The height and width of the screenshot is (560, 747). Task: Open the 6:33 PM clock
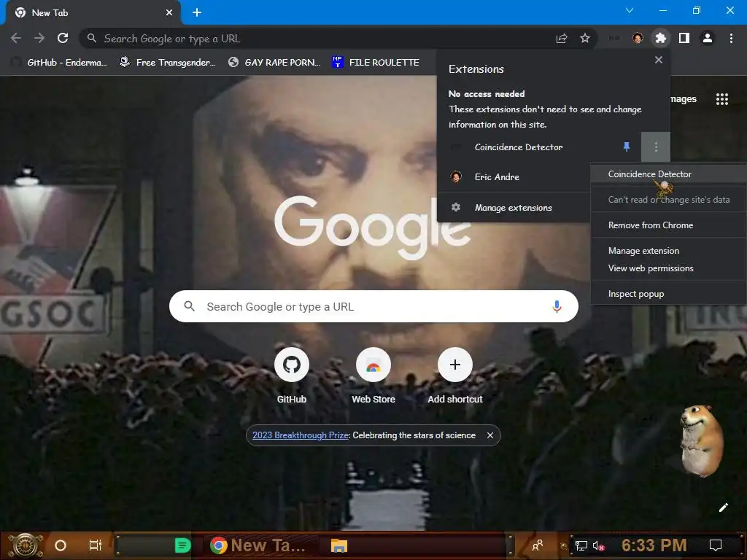coord(654,545)
